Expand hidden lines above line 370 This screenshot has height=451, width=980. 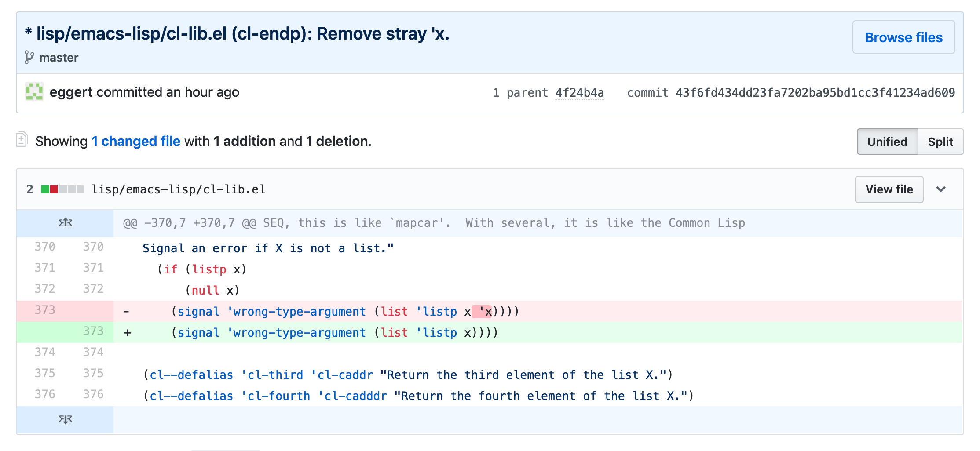tap(65, 223)
